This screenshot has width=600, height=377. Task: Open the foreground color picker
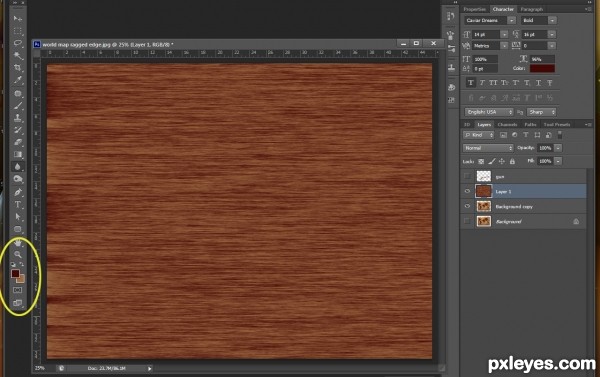click(15, 273)
